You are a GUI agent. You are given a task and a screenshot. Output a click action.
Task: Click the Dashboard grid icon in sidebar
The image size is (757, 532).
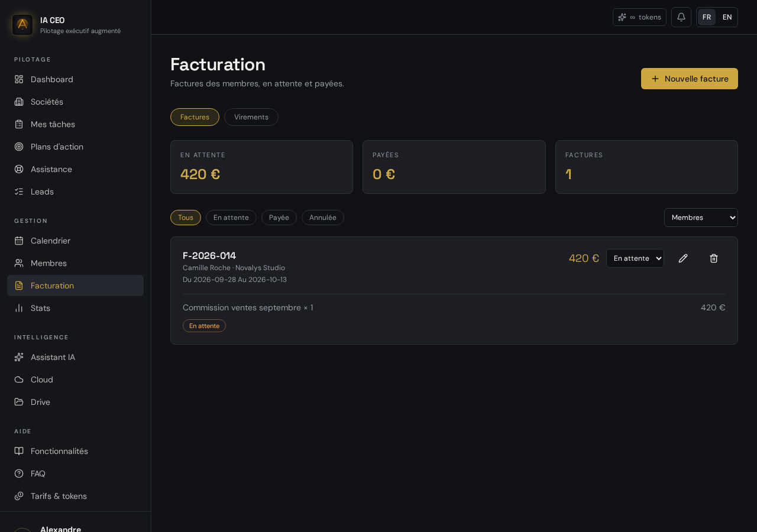[x=19, y=79]
